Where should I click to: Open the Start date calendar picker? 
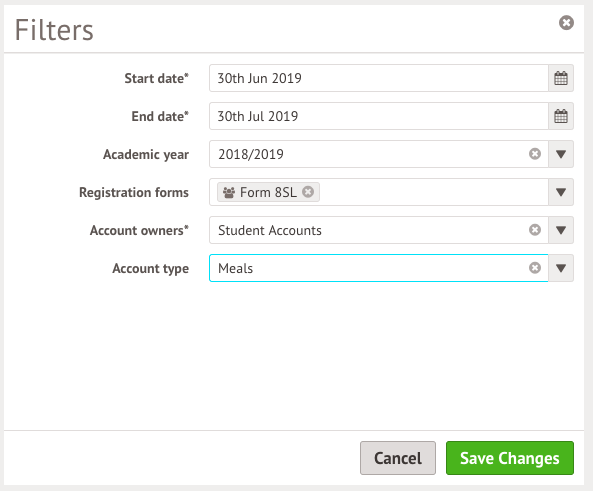[561, 78]
